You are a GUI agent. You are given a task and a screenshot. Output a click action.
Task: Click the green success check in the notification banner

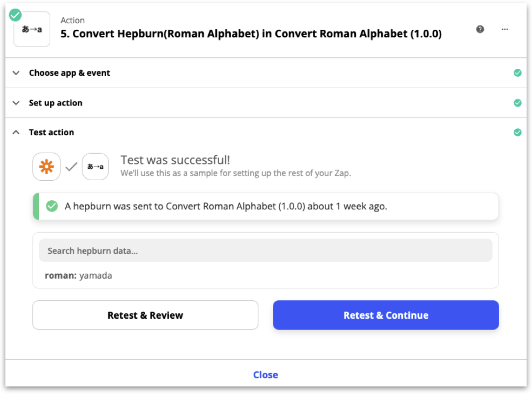[x=52, y=206]
